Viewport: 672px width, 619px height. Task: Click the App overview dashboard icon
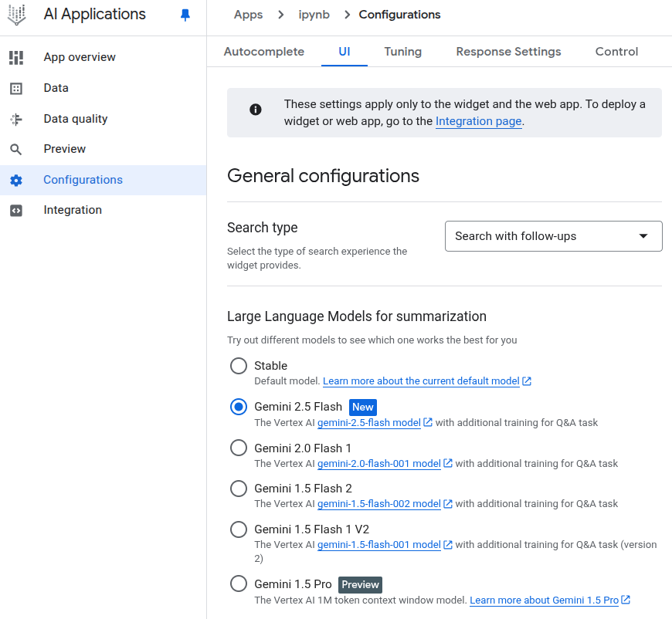coord(16,57)
